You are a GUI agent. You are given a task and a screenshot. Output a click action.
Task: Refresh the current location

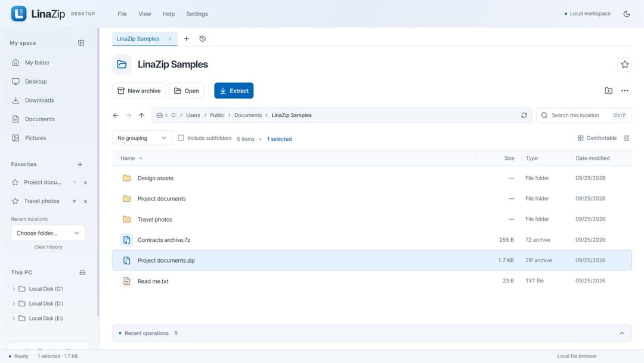pyautogui.click(x=524, y=115)
